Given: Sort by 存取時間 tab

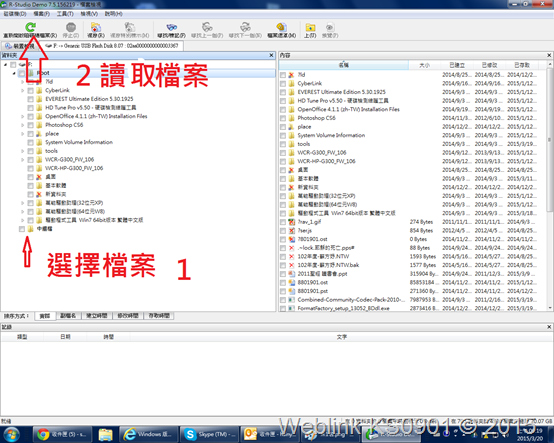Looking at the screenshot, I should point(159,316).
